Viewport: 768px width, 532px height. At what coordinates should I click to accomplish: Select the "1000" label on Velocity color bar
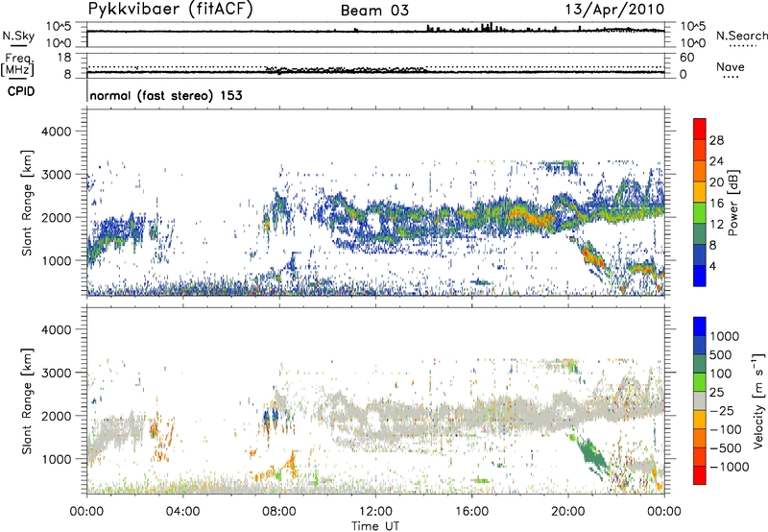725,336
